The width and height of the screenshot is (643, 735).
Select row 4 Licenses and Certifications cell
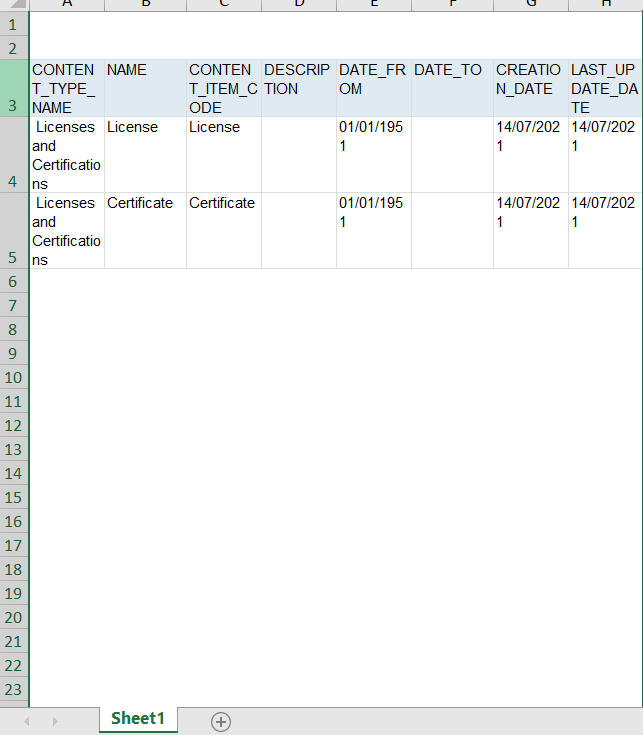coord(67,155)
